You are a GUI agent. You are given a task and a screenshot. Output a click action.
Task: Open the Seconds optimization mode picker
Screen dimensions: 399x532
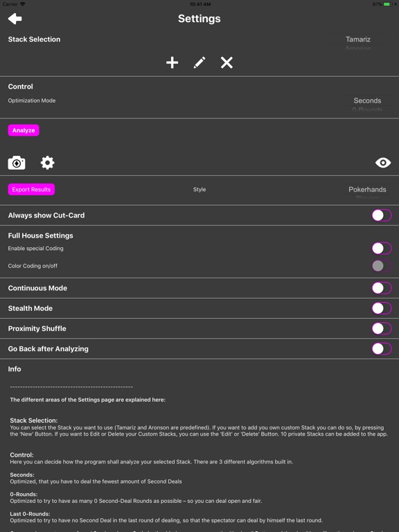pos(367,103)
